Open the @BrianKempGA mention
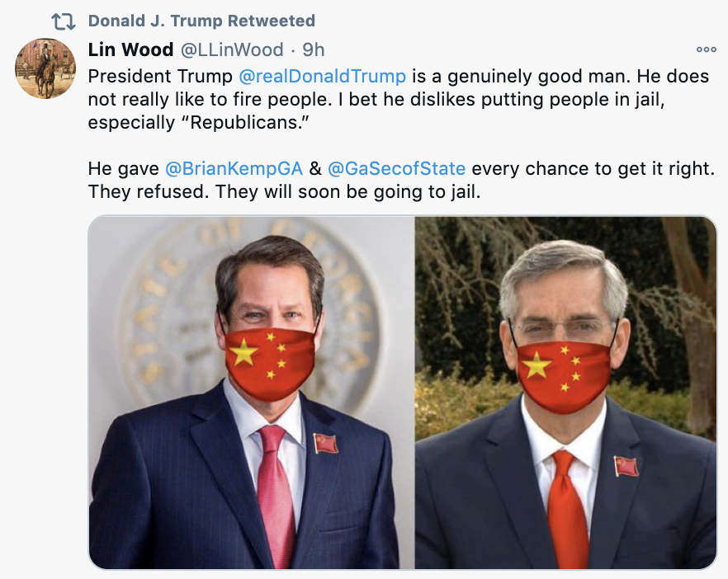 (x=234, y=168)
